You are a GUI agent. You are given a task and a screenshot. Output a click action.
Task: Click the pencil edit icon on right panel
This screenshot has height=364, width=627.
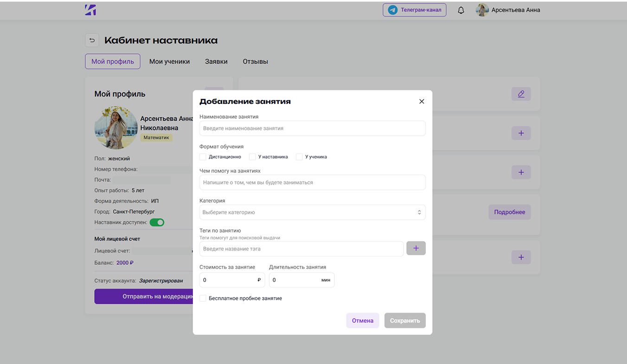(x=521, y=94)
